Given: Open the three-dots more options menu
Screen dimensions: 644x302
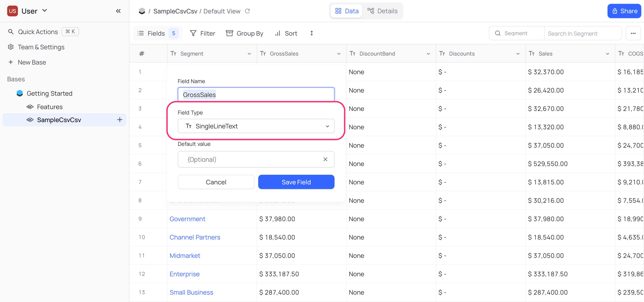Looking at the screenshot, I should (633, 33).
